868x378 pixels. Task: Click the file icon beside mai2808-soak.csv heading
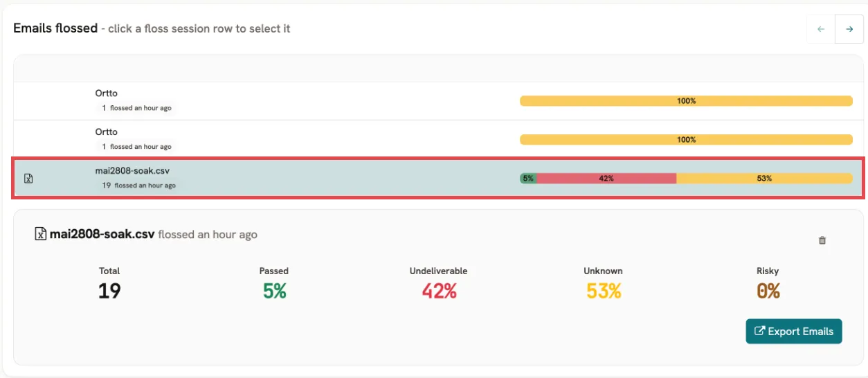pos(41,234)
